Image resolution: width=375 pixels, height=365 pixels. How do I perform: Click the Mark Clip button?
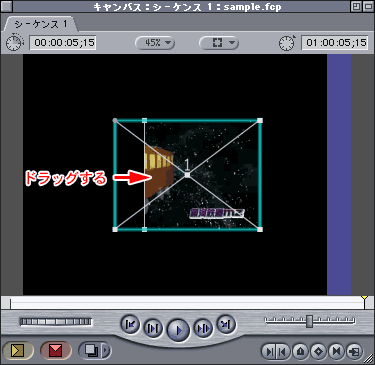click(337, 351)
